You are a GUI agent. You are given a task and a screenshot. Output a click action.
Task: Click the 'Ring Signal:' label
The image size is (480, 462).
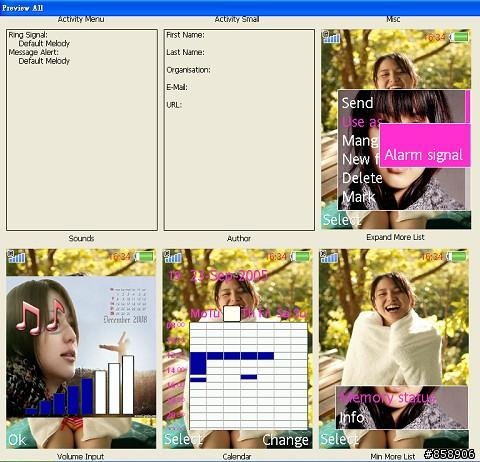pos(28,35)
